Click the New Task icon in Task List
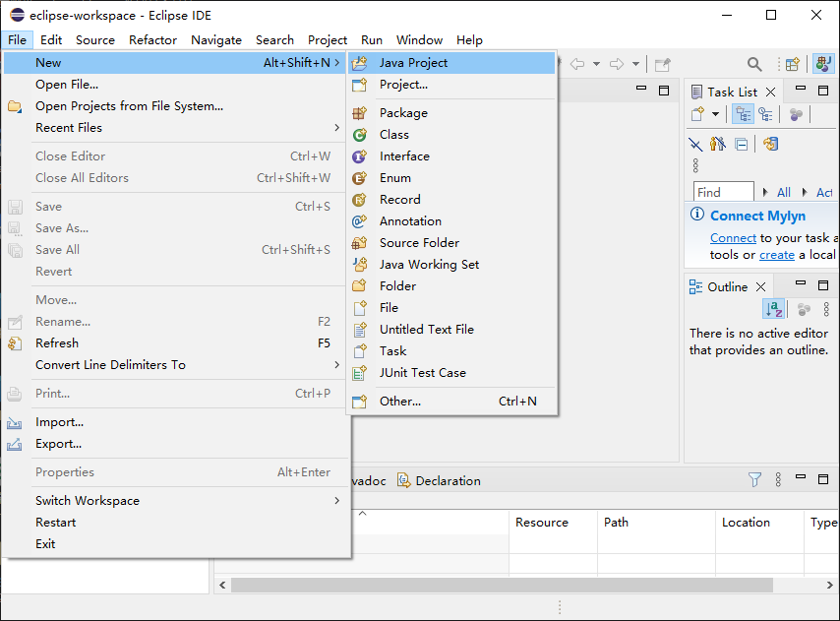Image resolution: width=840 pixels, height=621 pixels. click(x=697, y=114)
